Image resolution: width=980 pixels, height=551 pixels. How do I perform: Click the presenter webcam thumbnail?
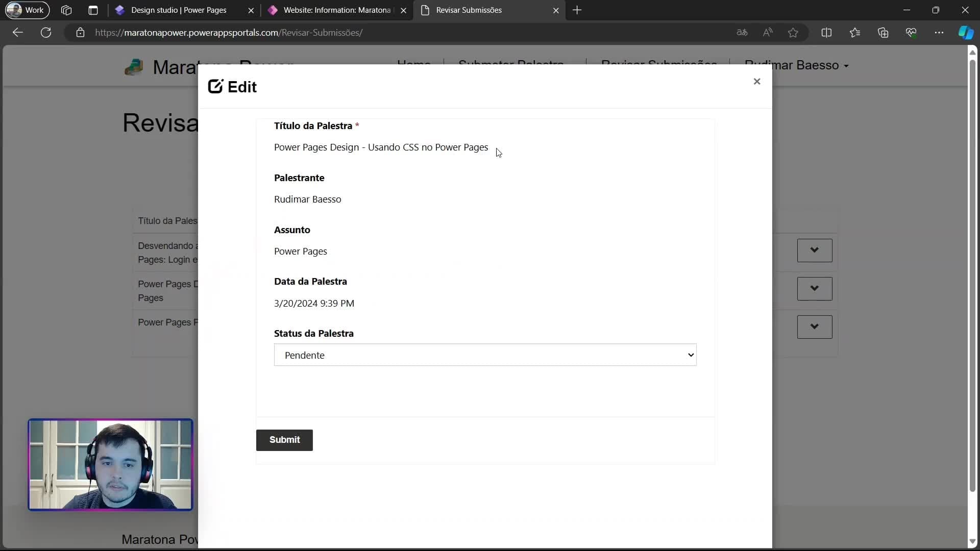pos(111,465)
